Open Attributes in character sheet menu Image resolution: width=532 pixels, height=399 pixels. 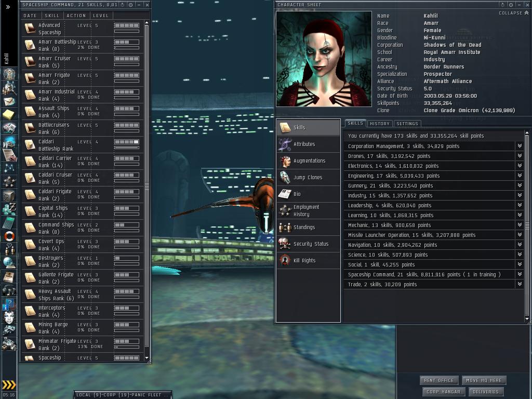click(308, 144)
